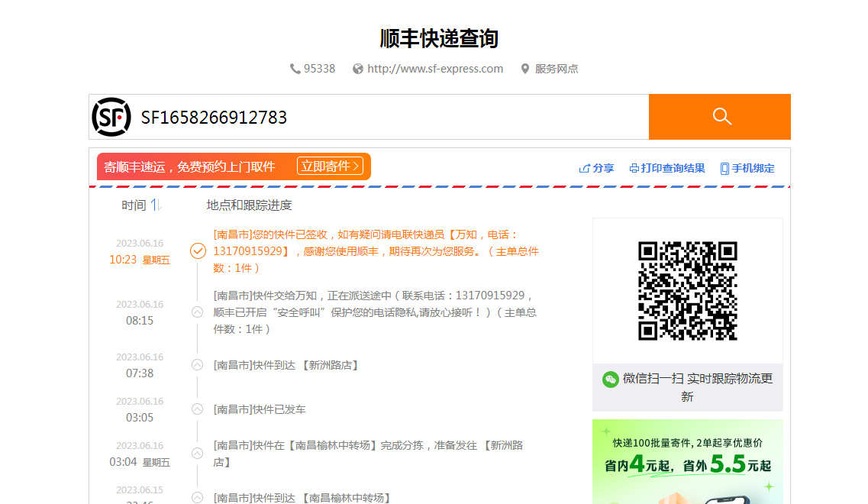
Task: Click the 03:04 星期五 timestamp
Action: click(x=140, y=461)
